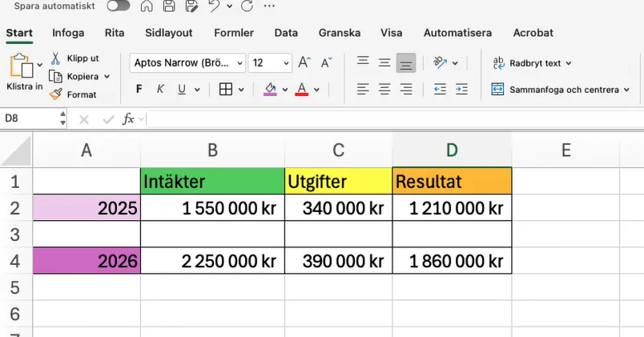Expand the Radbryt text dropdown arrow
The height and width of the screenshot is (337, 644).
(569, 63)
